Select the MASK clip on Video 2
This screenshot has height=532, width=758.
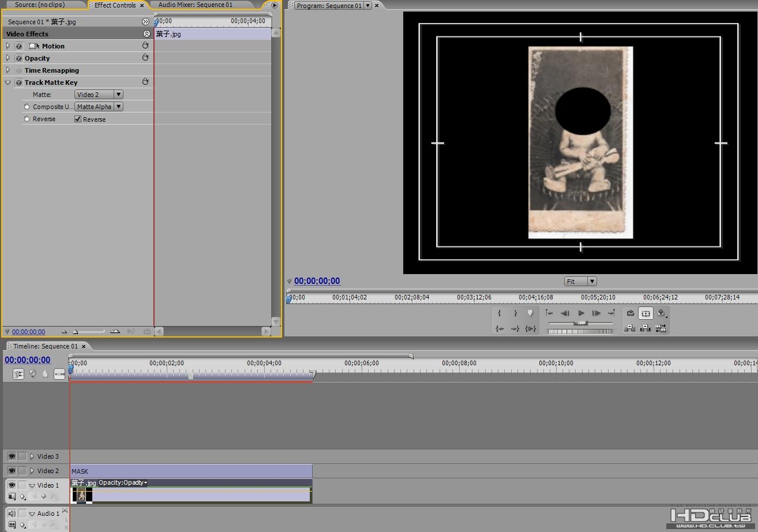190,471
